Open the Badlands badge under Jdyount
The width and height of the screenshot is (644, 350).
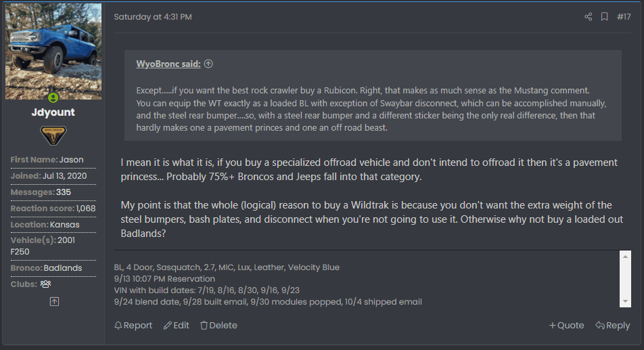click(53, 135)
